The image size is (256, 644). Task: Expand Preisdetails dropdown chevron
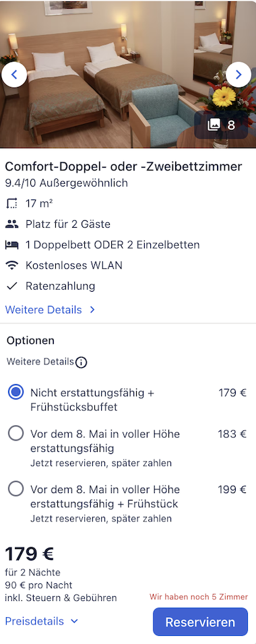pos(74,621)
